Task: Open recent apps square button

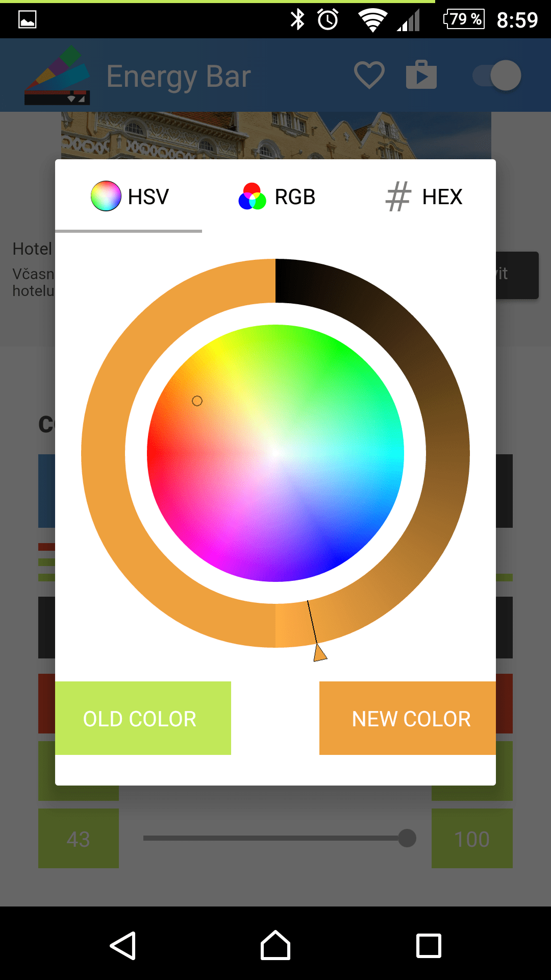Action: click(429, 946)
